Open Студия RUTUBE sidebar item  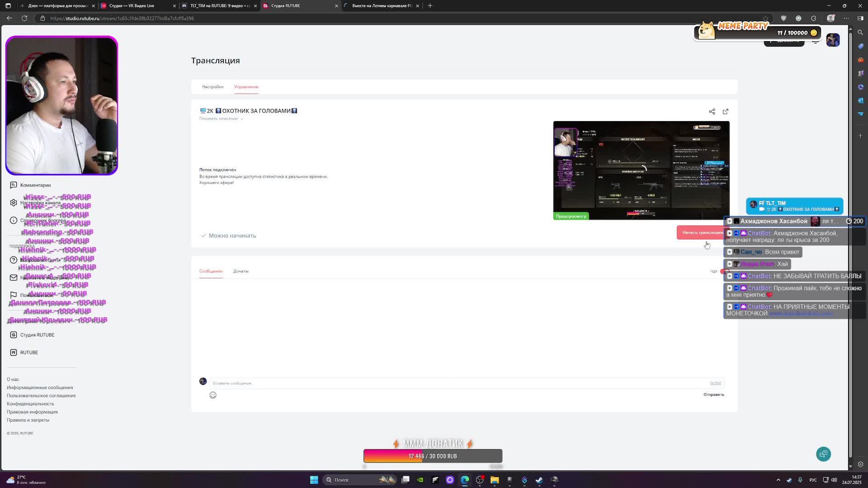click(x=37, y=335)
